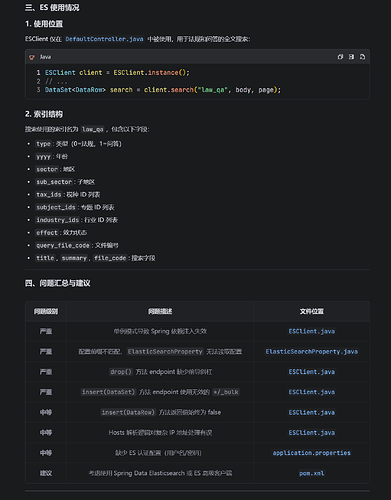Screen dimensions: 391x500
Task: Click the industry_ids field code tag
Action: click(x=58, y=220)
